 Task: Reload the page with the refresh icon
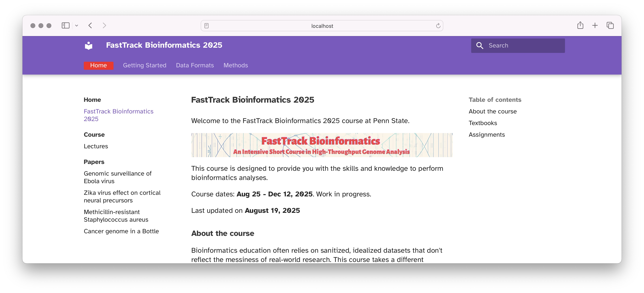(438, 26)
